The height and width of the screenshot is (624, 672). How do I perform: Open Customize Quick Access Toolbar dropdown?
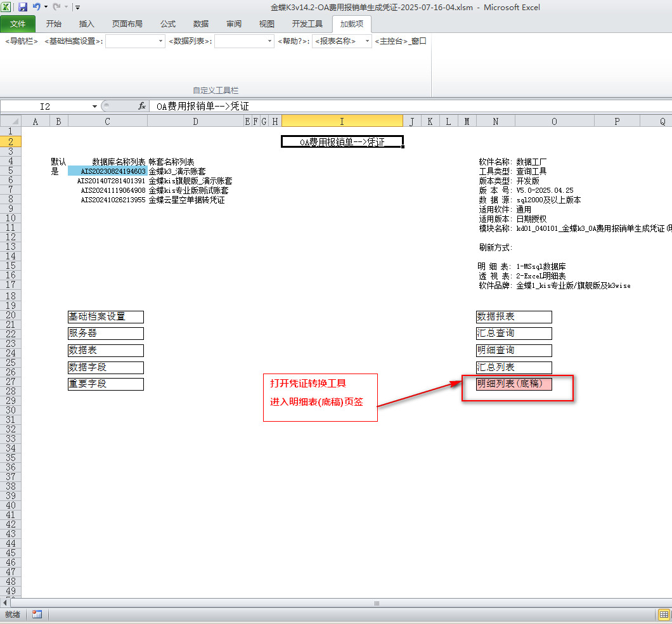(77, 7)
